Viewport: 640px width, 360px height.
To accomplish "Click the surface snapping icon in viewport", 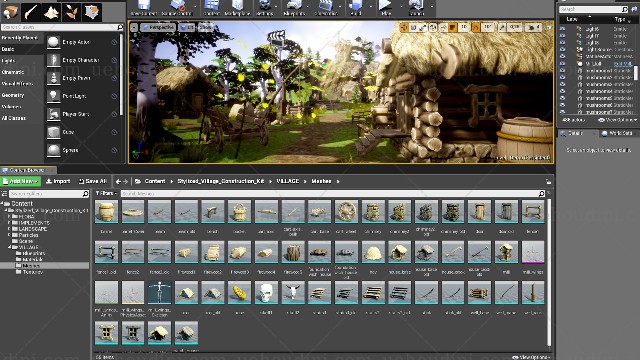I will pyautogui.click(x=443, y=27).
